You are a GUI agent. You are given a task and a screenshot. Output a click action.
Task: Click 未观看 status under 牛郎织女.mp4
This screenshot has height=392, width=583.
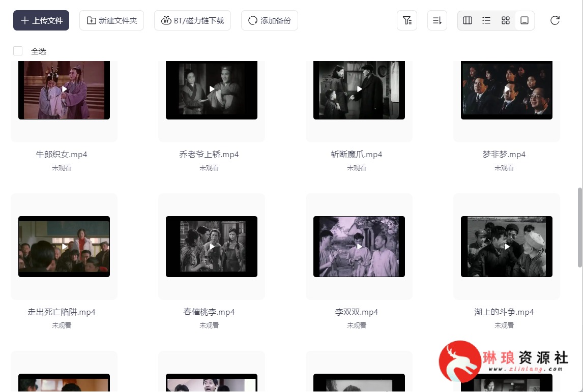62,168
